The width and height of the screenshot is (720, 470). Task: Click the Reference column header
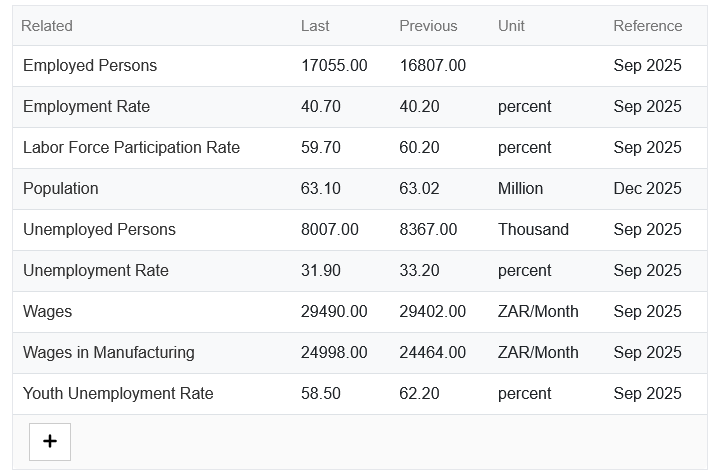pos(648,26)
